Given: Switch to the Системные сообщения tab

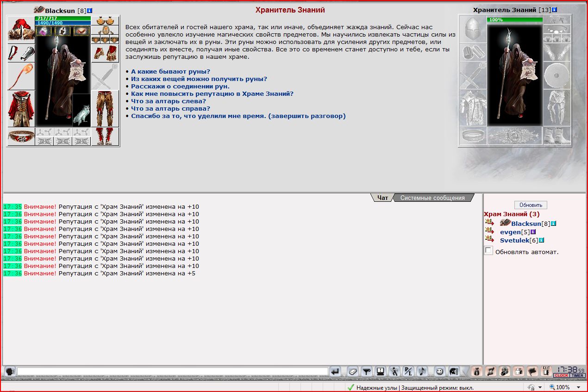Looking at the screenshot, I should click(x=432, y=198).
